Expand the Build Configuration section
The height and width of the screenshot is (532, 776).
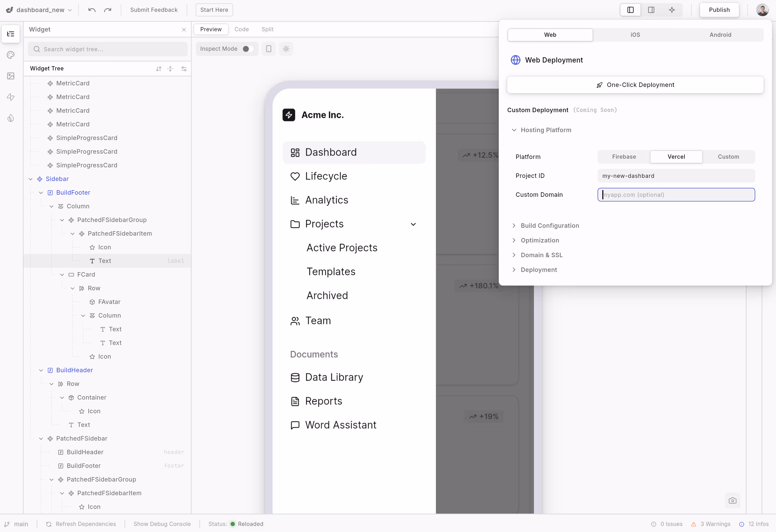tap(549, 226)
